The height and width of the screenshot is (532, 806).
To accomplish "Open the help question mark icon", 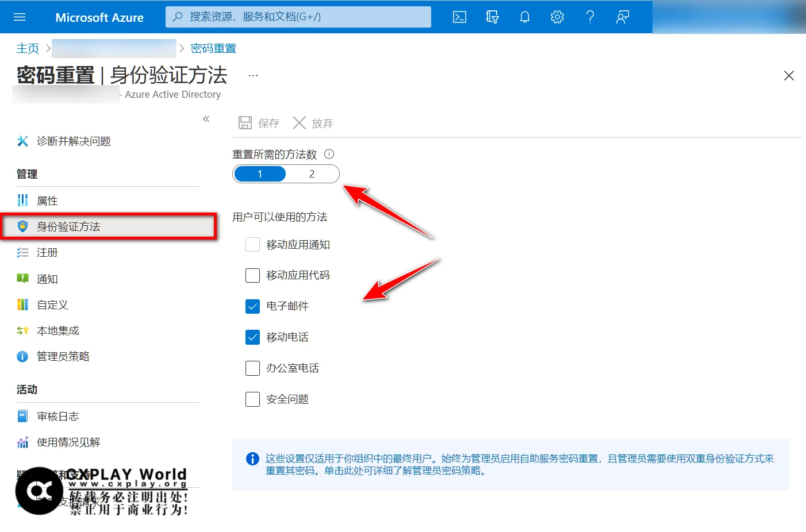I will click(x=590, y=17).
